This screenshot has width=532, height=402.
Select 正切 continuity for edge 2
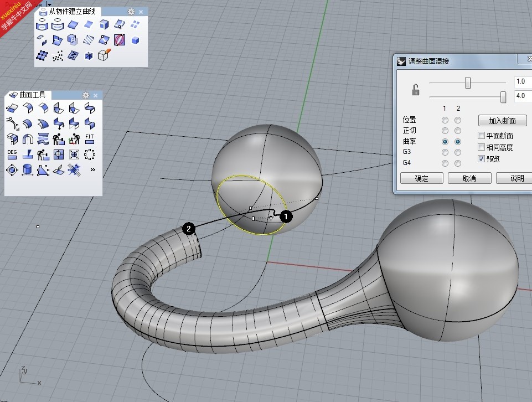point(458,131)
